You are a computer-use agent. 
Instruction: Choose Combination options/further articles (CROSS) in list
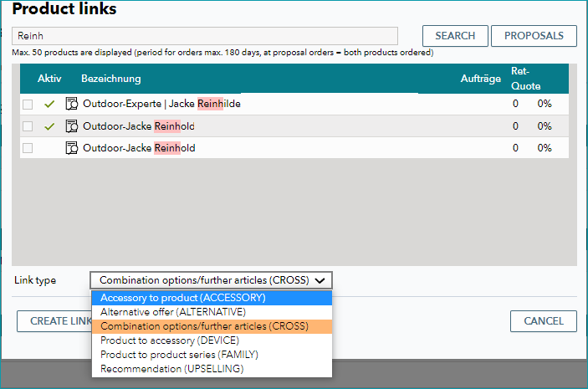point(212,326)
